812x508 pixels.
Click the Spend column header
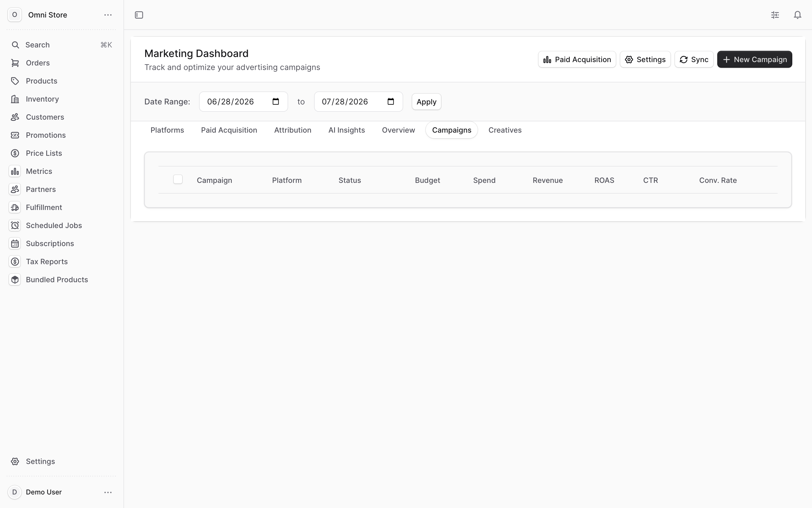coord(484,180)
